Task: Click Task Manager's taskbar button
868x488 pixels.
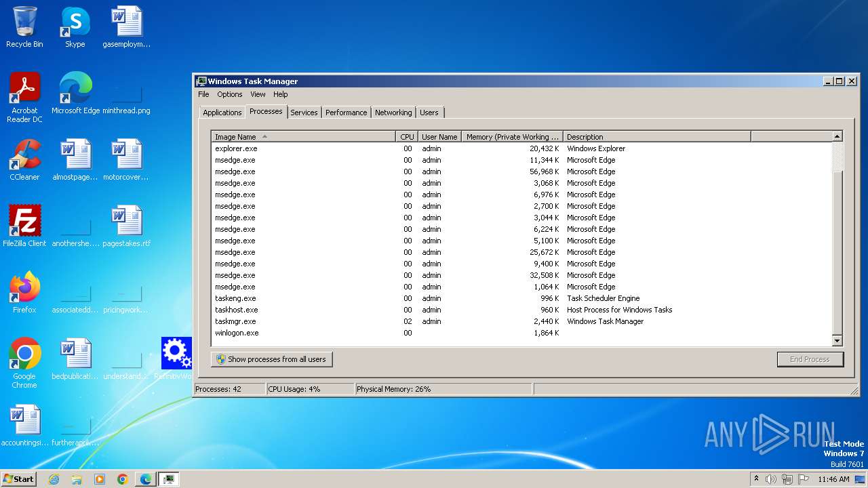Action: coord(169,479)
